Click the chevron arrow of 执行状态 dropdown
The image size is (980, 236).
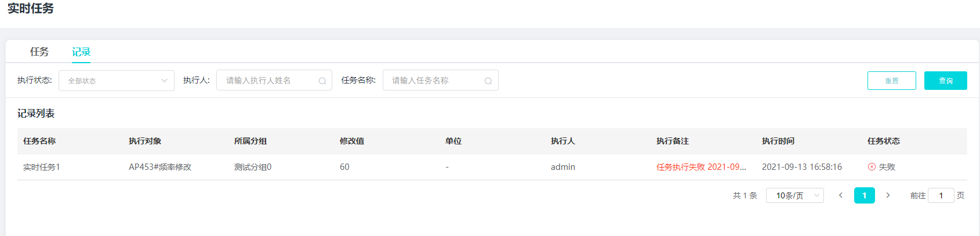click(164, 81)
